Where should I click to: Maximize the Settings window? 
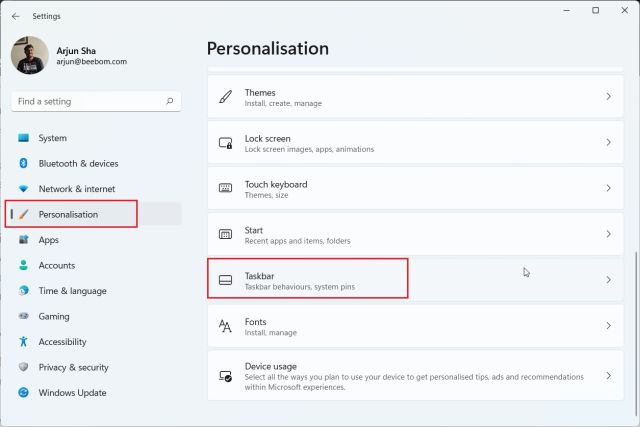596,10
